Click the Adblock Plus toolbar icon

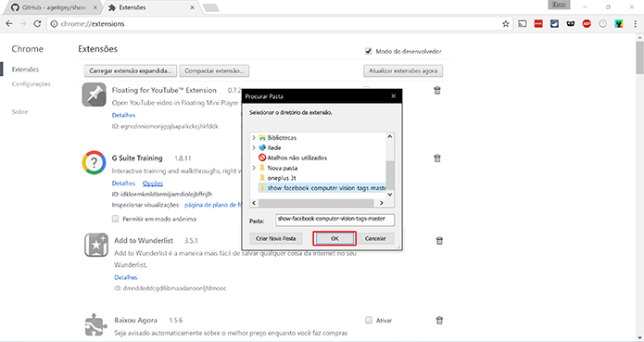click(x=587, y=24)
